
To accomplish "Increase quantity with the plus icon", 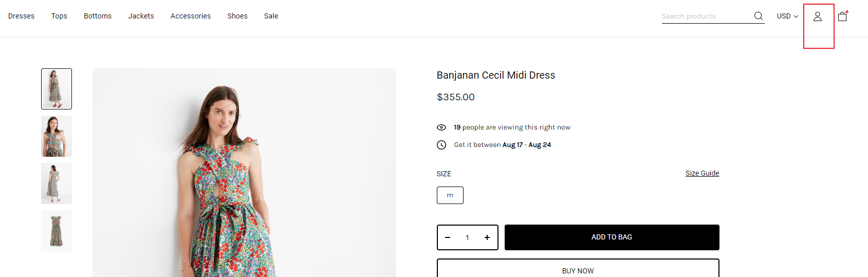I will click(x=487, y=237).
